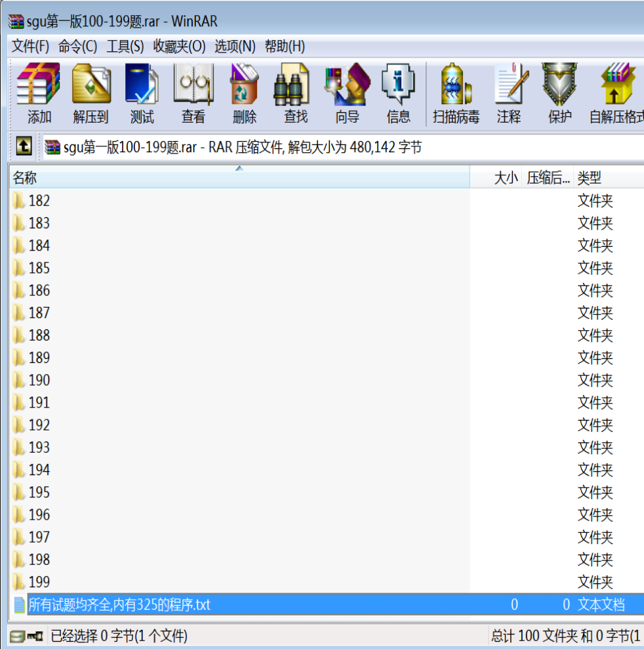Screen dimensions: 644x649
Task: Select folder 191
Action: [39, 402]
